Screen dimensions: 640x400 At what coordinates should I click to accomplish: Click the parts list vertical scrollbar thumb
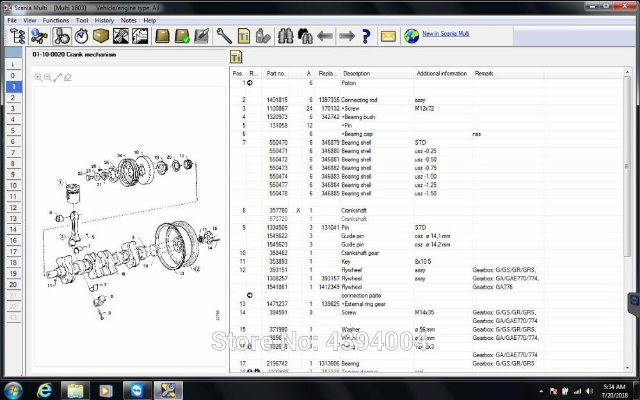tap(627, 167)
